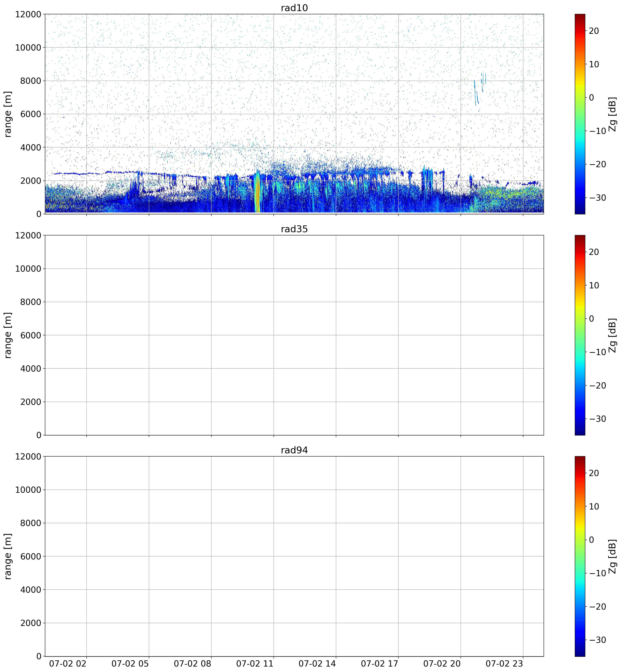Click the x-axis label 07-02 17
The width and height of the screenshot is (621, 672).
tap(379, 664)
